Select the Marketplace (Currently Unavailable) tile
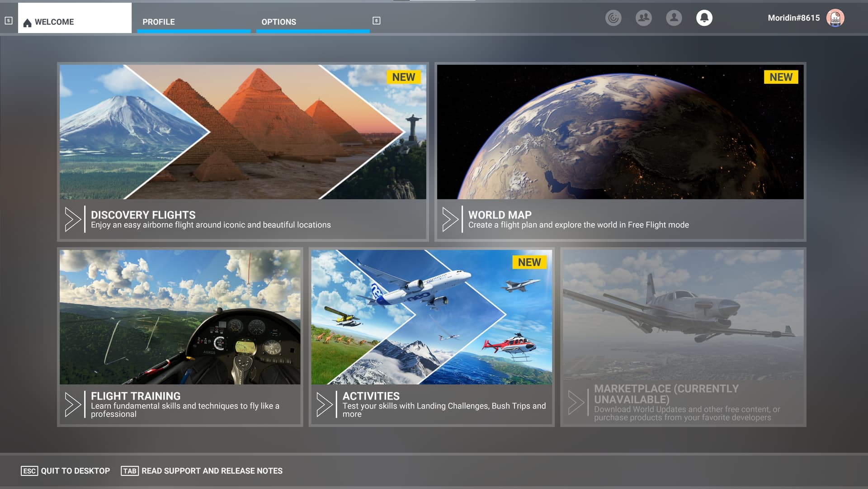868x489 pixels. click(683, 337)
